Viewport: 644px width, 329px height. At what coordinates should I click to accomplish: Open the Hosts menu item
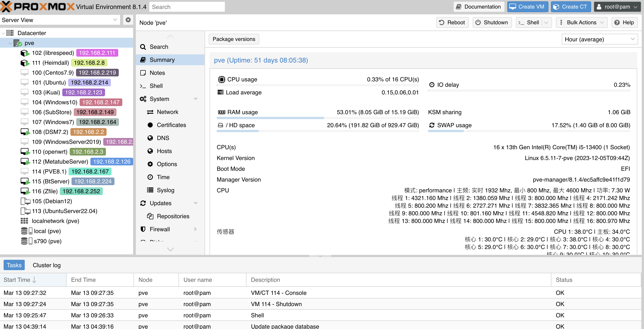click(x=170, y=151)
